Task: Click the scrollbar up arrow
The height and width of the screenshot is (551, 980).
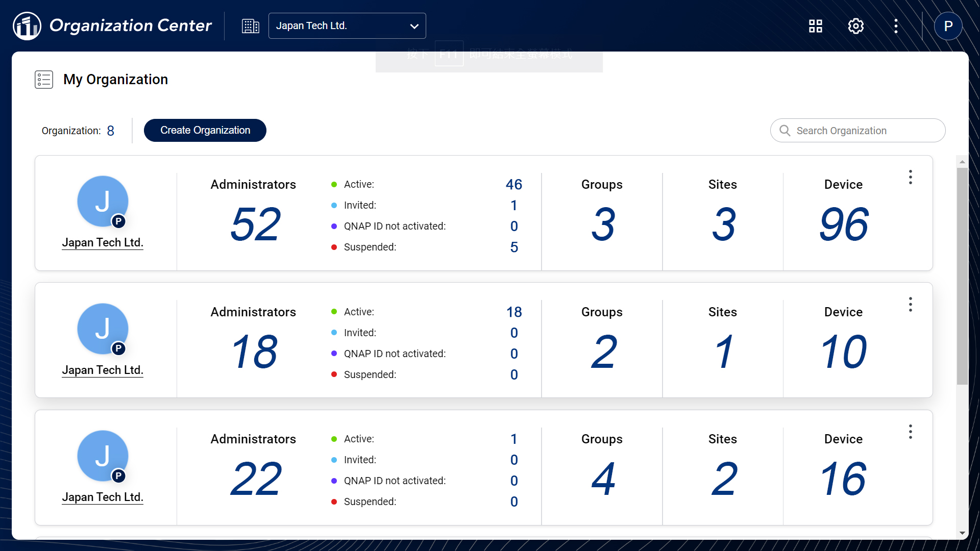Action: (x=962, y=162)
